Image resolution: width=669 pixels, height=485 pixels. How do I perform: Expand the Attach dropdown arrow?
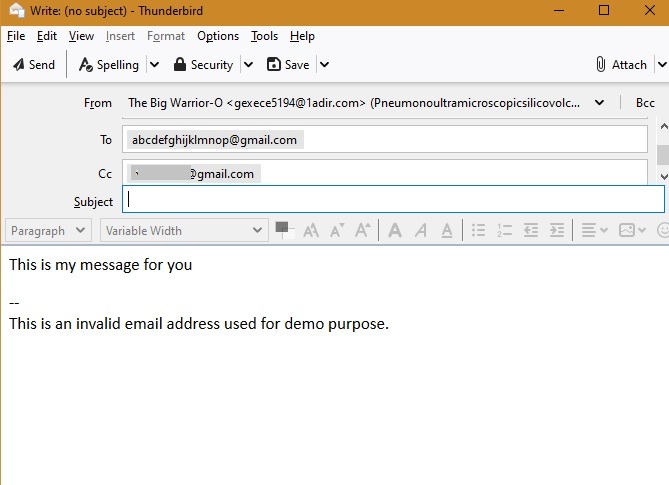662,65
